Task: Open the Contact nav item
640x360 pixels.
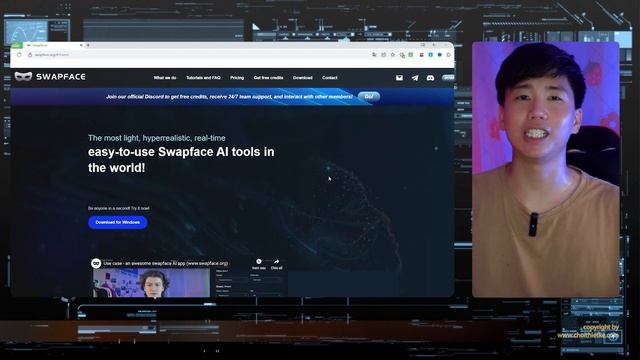Action: 329,78
